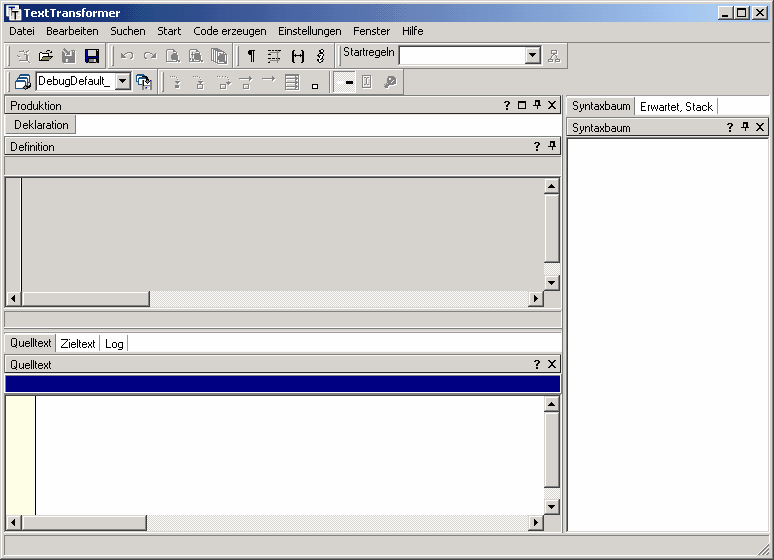Switch to the Log tab
774x560 pixels.
tap(114, 344)
